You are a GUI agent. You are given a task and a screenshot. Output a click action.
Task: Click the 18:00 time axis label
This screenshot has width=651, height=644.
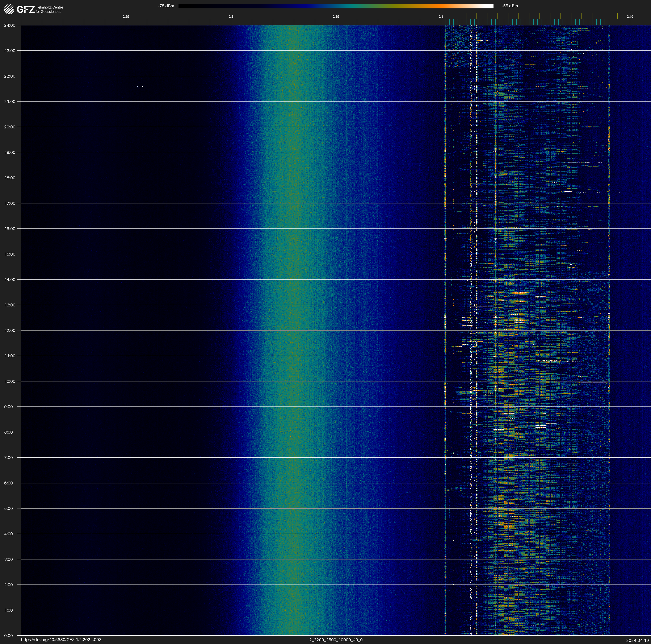(x=10, y=178)
